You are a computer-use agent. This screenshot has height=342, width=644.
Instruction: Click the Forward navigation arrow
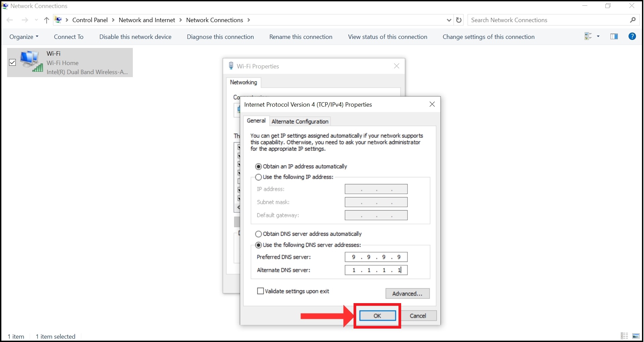pyautogui.click(x=25, y=20)
